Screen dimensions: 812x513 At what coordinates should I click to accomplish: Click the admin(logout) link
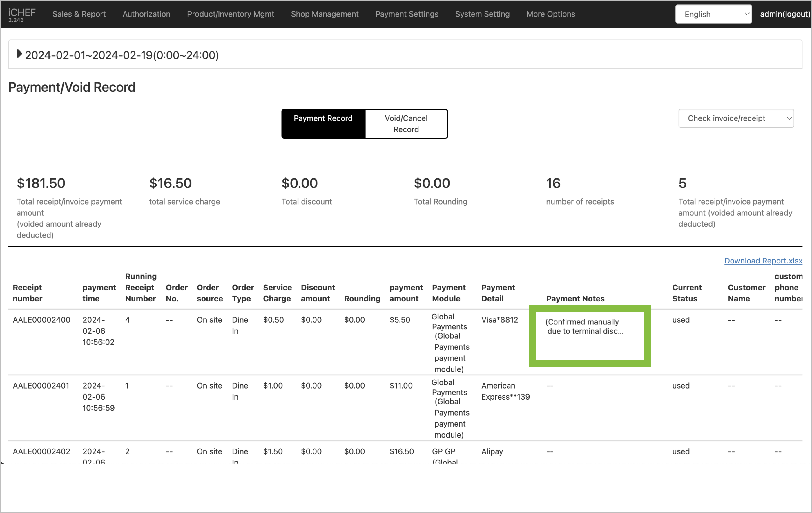(x=784, y=14)
